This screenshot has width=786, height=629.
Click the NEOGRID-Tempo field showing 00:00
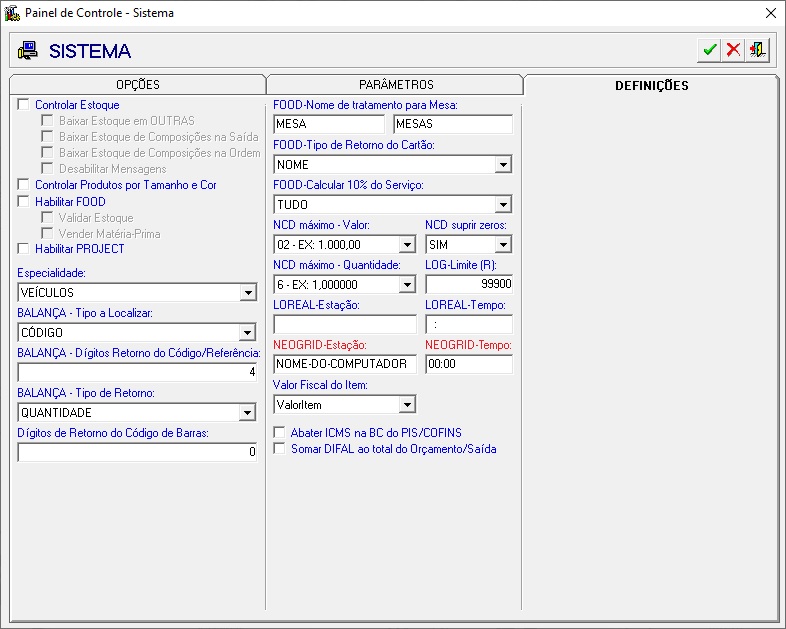[469, 364]
